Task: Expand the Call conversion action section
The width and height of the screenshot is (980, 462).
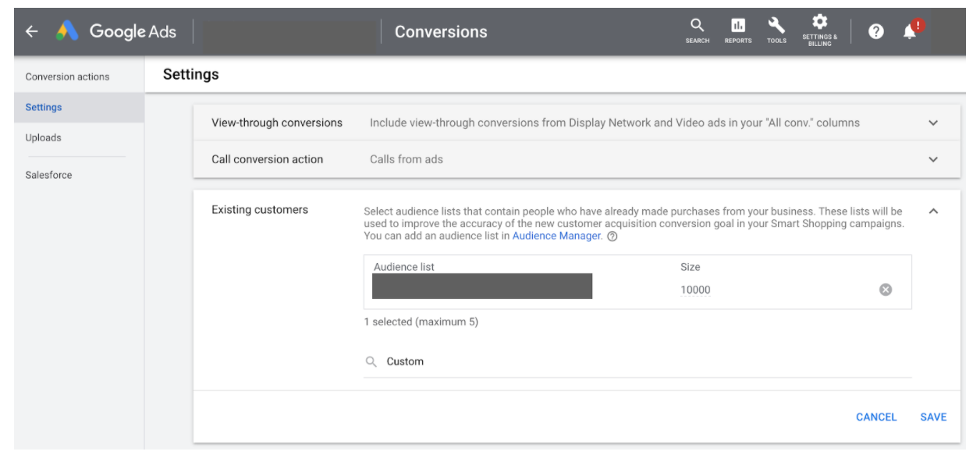Action: click(933, 159)
